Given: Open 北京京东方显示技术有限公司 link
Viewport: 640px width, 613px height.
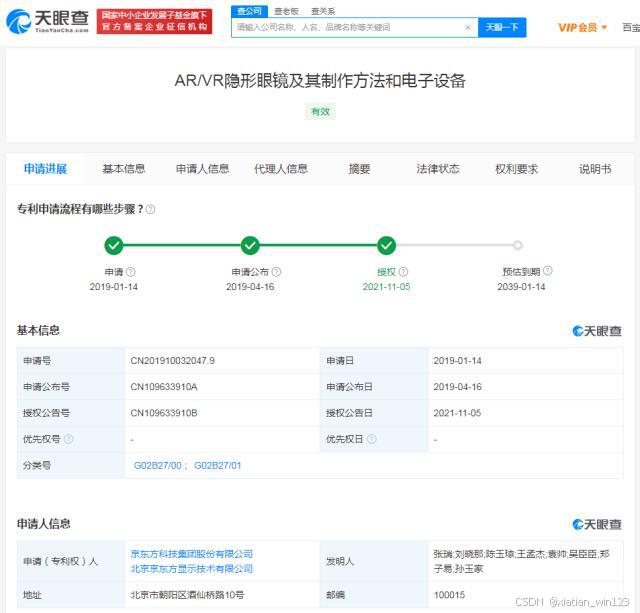Looking at the screenshot, I should coord(191,569).
